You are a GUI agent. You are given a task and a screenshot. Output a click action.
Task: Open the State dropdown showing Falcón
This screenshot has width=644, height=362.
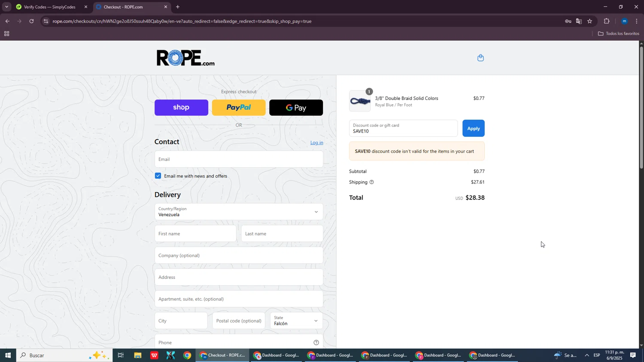pos(296,321)
